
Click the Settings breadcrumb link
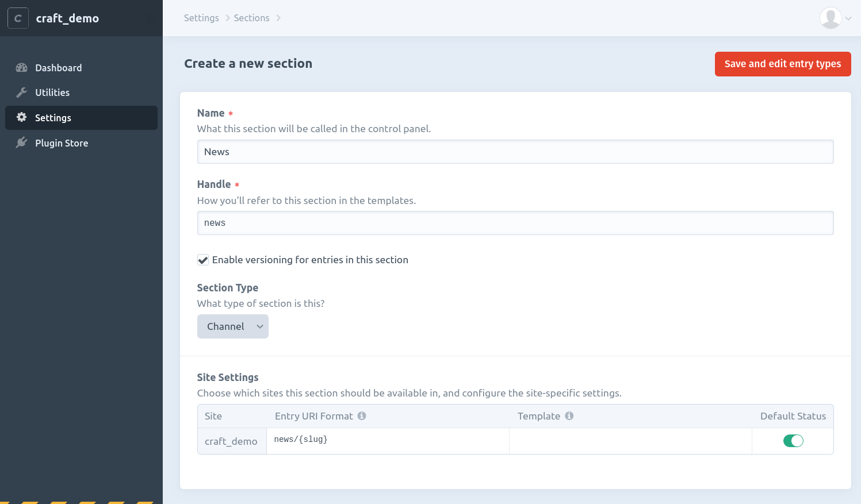point(201,18)
